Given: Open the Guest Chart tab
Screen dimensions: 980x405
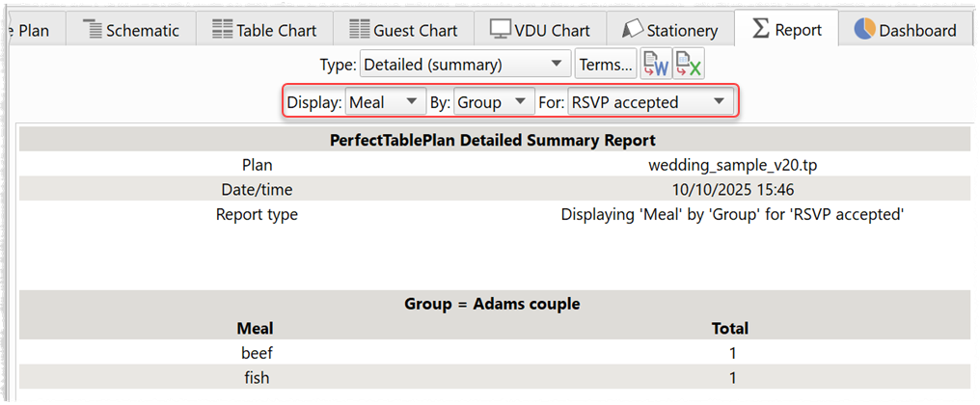Looking at the screenshot, I should pyautogui.click(x=402, y=30).
